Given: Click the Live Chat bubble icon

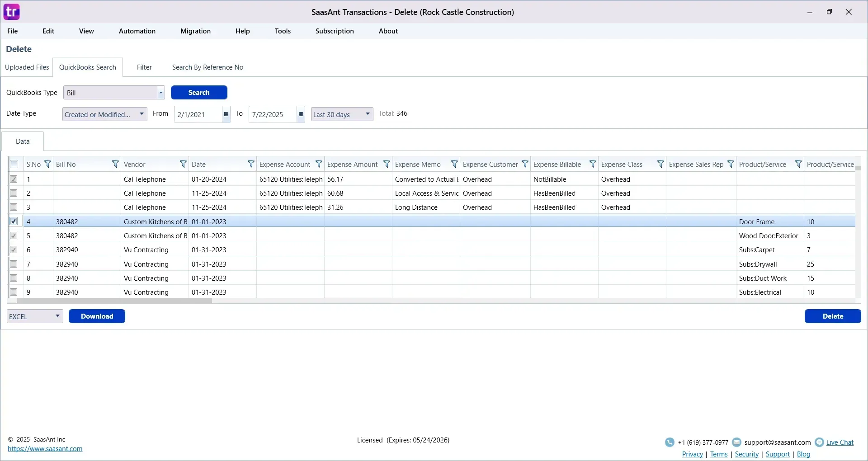Looking at the screenshot, I should tap(819, 442).
